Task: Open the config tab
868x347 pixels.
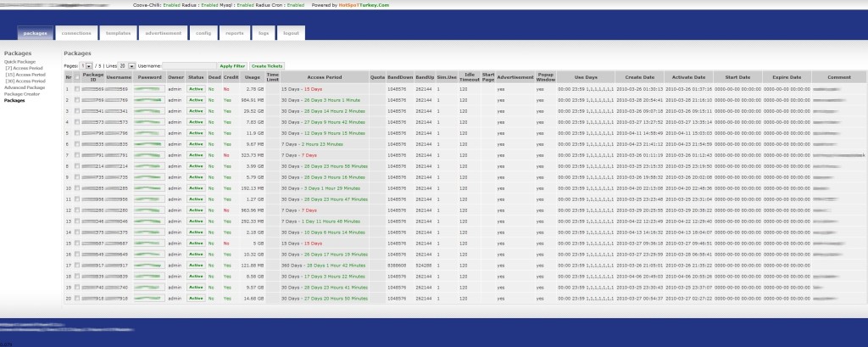Action: coord(203,33)
